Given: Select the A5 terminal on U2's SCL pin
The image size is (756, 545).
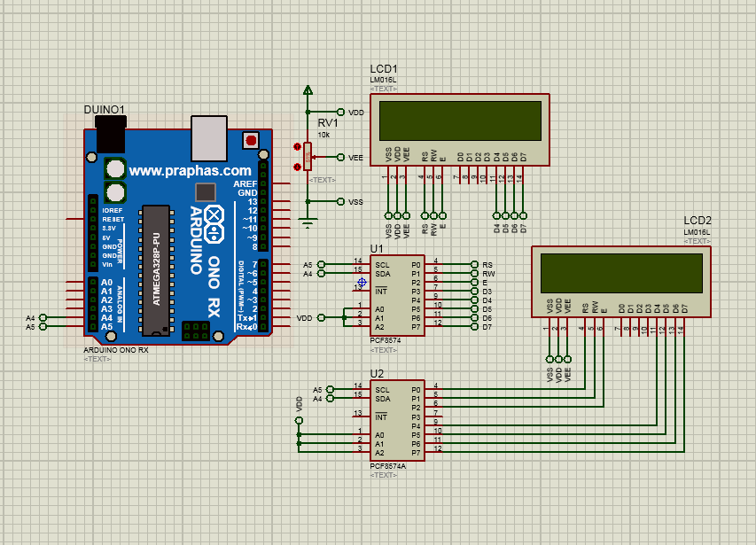Looking at the screenshot, I should (331, 389).
